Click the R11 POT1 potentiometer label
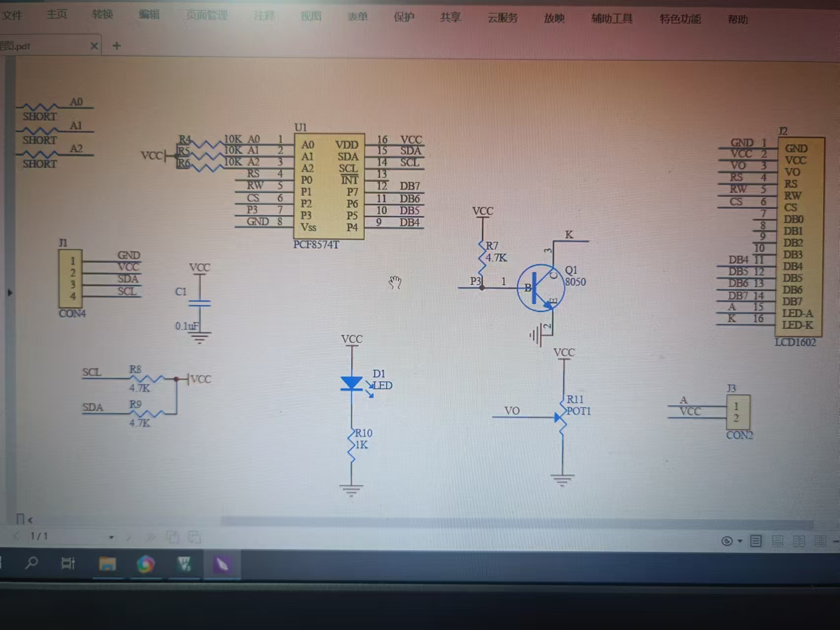Screen dimensions: 840x630 coord(578,405)
